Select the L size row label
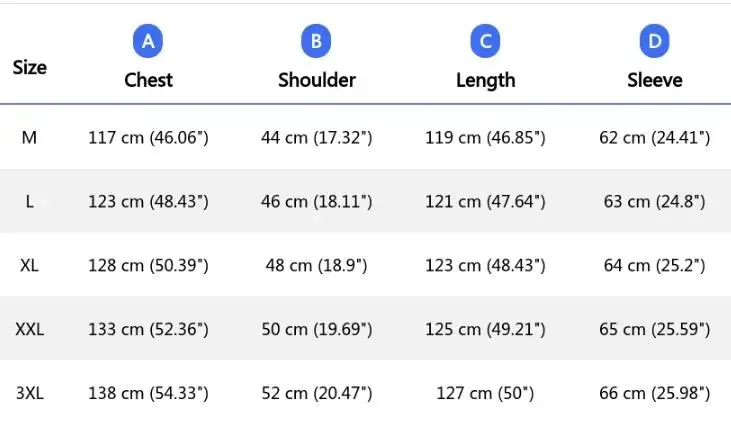 pos(29,201)
